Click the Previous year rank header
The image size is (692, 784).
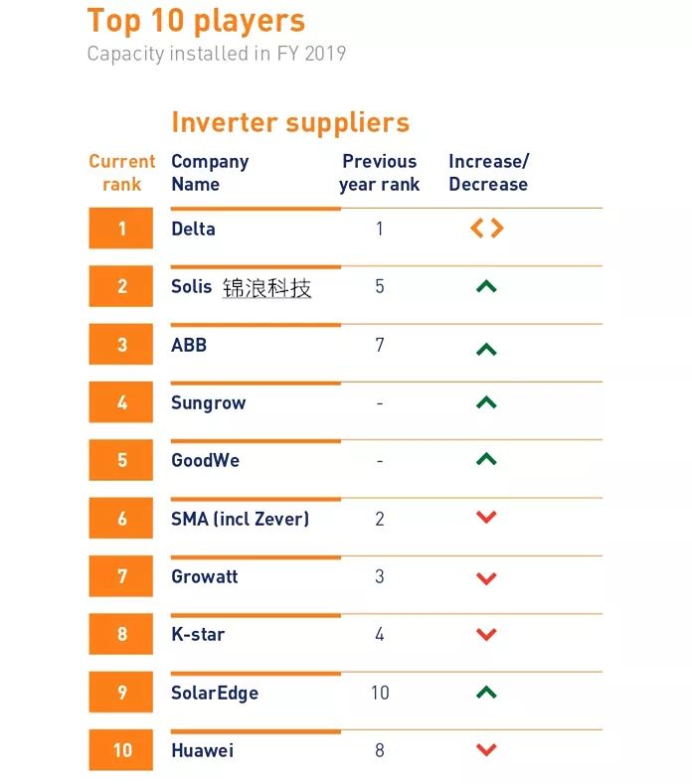click(379, 173)
